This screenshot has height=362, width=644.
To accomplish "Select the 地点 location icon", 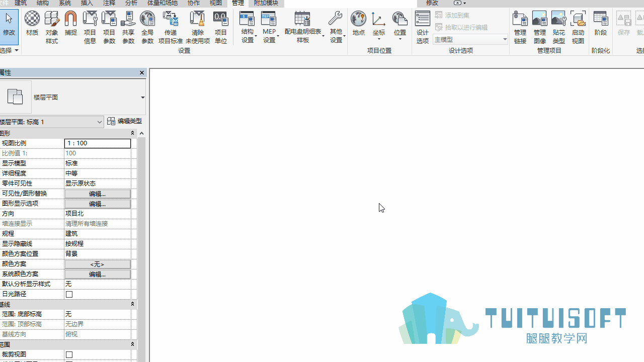I will point(358,24).
